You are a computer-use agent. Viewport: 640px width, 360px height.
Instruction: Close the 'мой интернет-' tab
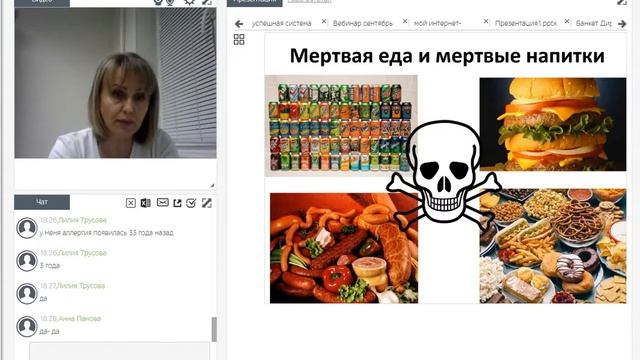pyautogui.click(x=486, y=21)
